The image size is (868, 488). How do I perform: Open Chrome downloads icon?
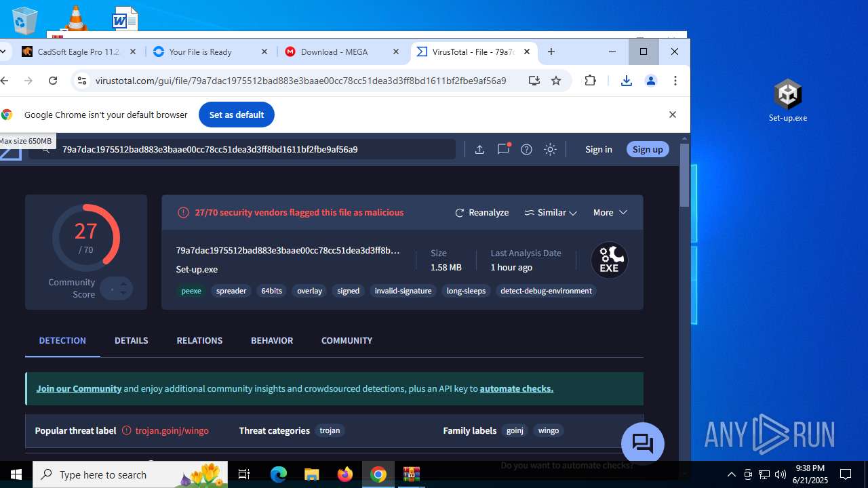pyautogui.click(x=626, y=81)
